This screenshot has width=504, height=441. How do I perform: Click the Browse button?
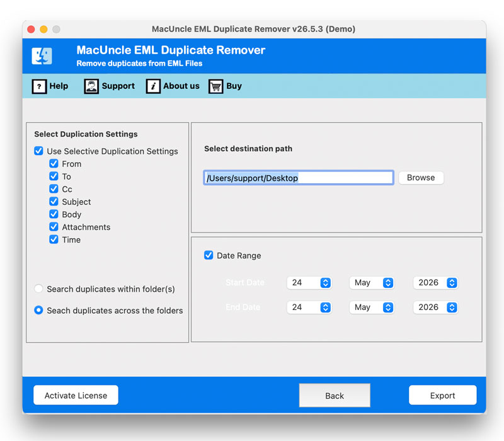(421, 178)
